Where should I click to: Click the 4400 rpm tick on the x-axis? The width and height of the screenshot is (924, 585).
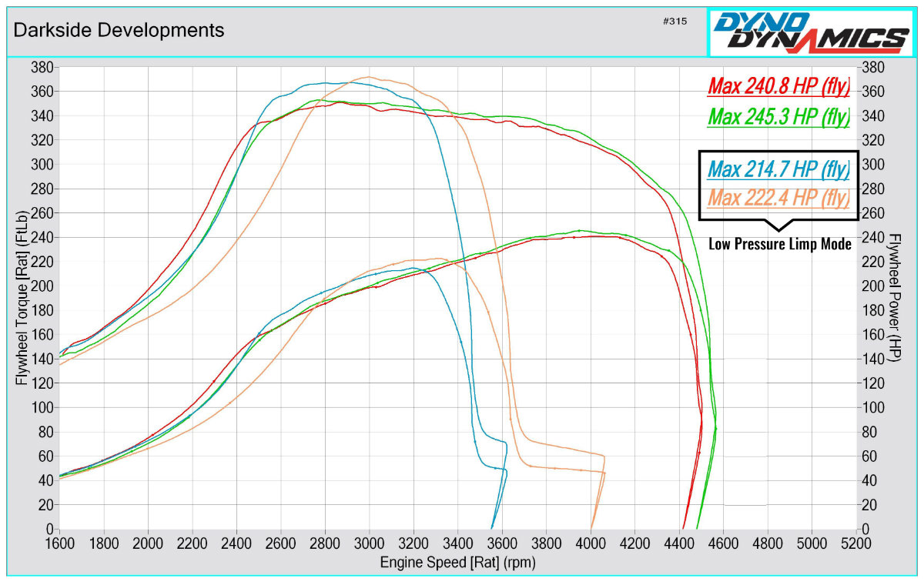click(678, 542)
